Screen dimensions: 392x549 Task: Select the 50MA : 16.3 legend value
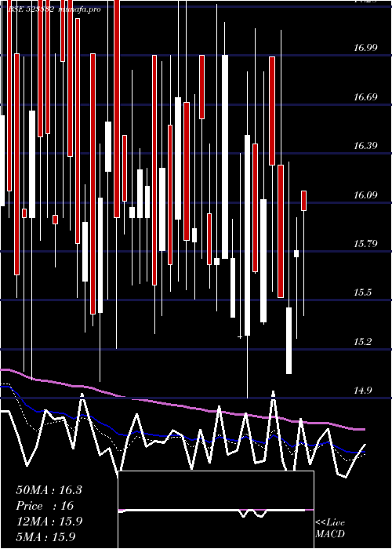[49, 490]
